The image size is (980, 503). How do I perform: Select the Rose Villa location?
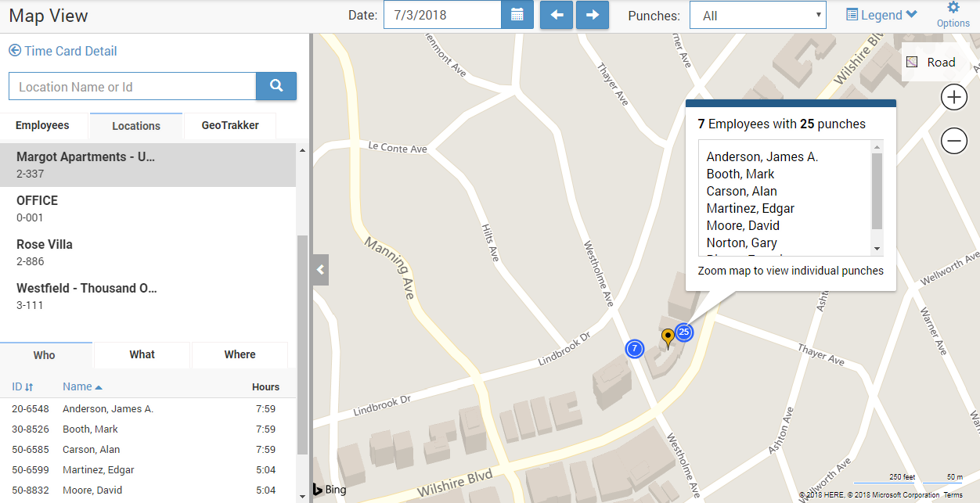pyautogui.click(x=45, y=252)
